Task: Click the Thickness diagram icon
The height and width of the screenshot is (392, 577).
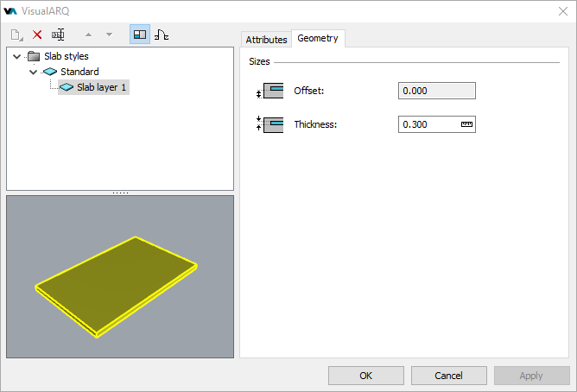Action: (x=270, y=124)
